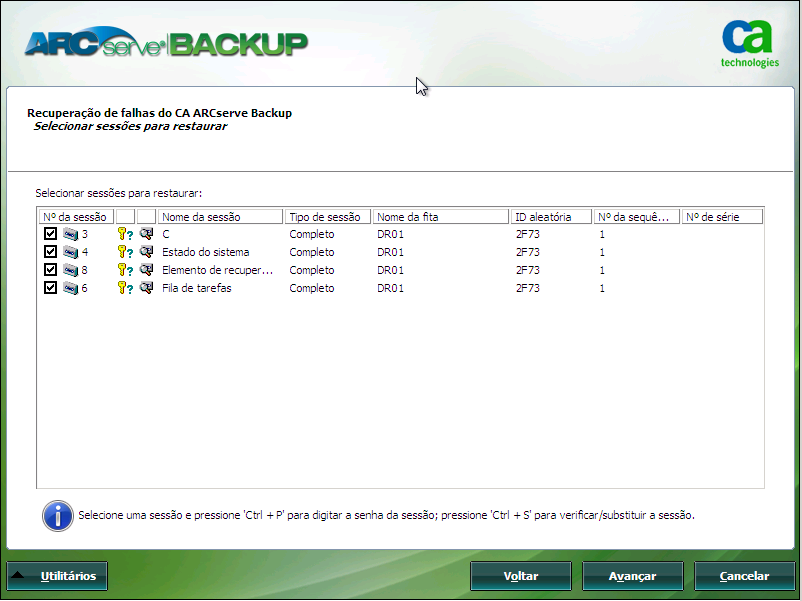The height and width of the screenshot is (601, 802).
Task: Click the tape drive icon for session 4
Action: click(71, 252)
